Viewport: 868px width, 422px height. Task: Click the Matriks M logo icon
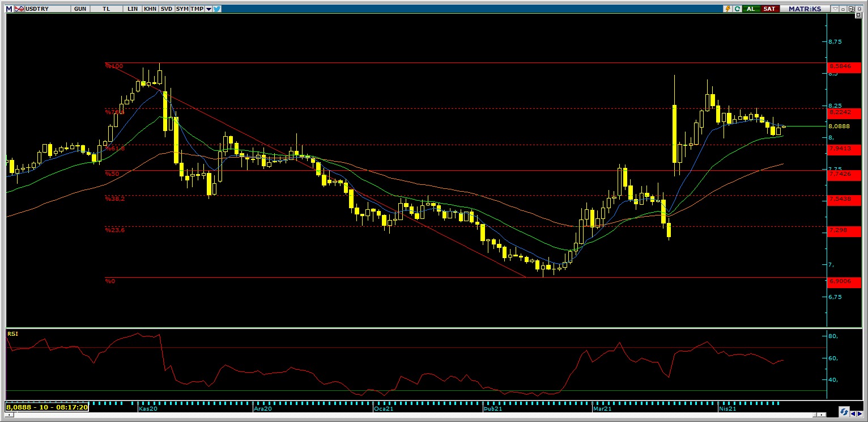point(8,9)
